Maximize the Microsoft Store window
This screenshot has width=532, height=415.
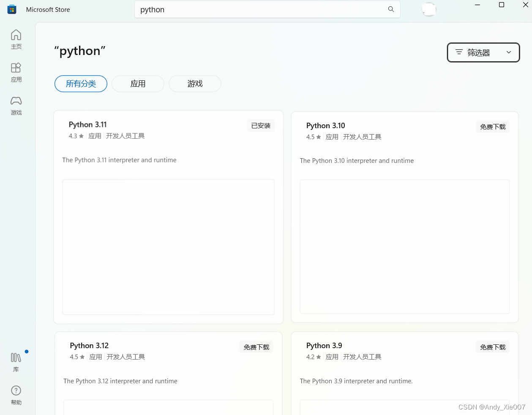coord(502,5)
